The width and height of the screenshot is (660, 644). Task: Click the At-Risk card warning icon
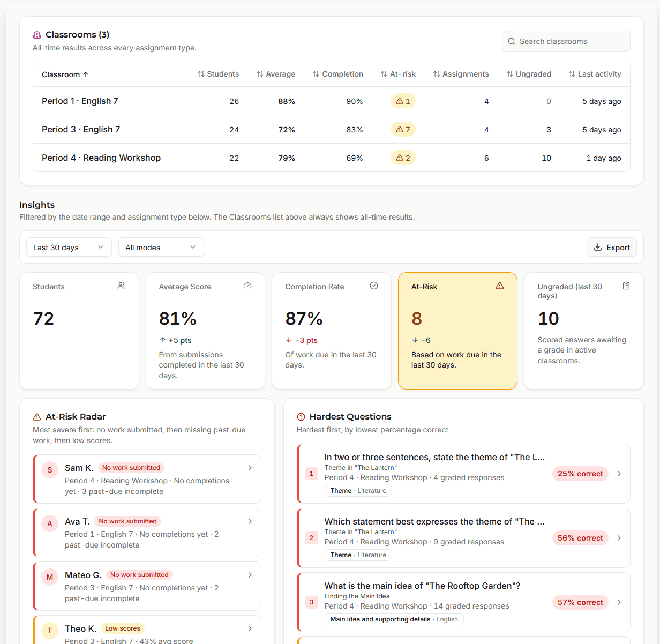pos(500,286)
